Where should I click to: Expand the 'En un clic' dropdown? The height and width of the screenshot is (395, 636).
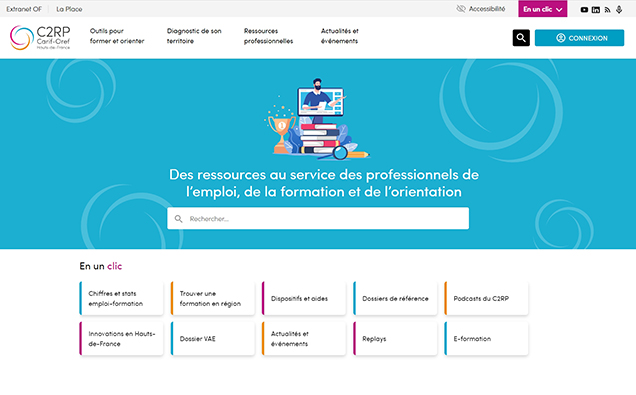[x=542, y=9]
